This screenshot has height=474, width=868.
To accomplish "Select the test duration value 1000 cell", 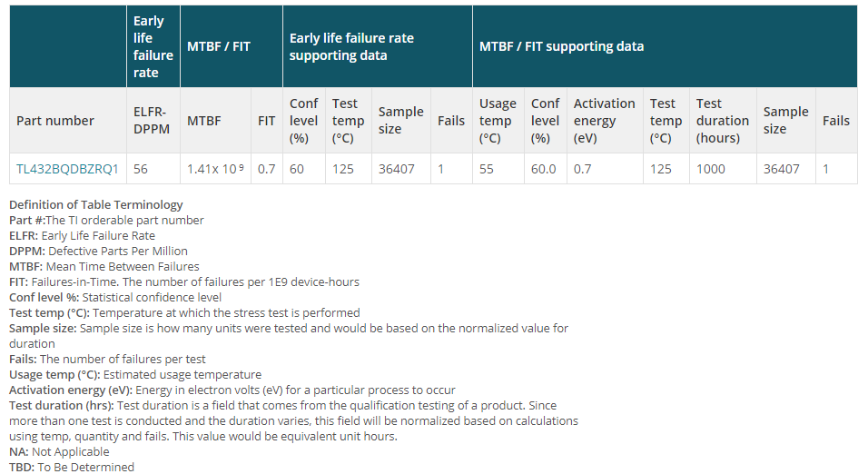I will (x=723, y=169).
